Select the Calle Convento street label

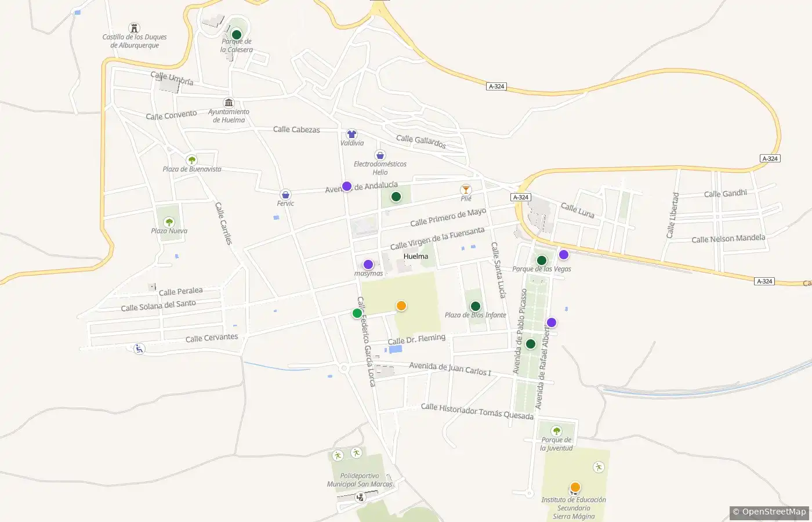(x=171, y=115)
